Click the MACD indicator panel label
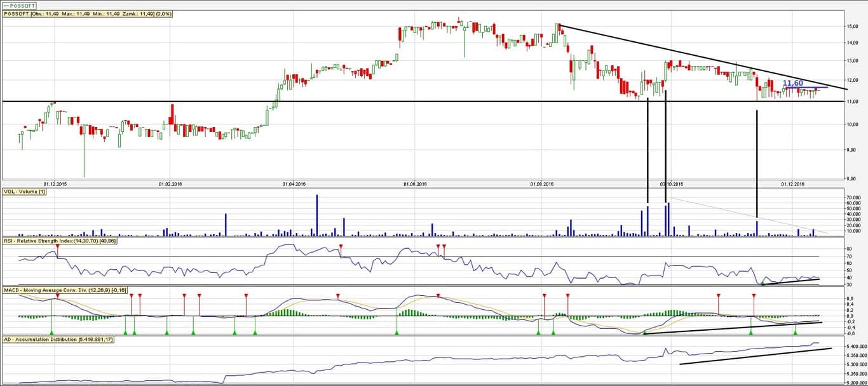 65,290
